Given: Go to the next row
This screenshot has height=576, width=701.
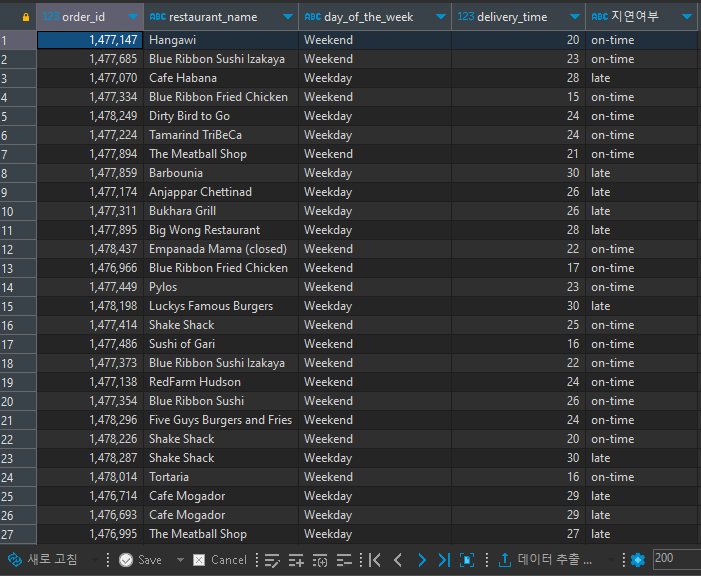Looking at the screenshot, I should tap(422, 560).
